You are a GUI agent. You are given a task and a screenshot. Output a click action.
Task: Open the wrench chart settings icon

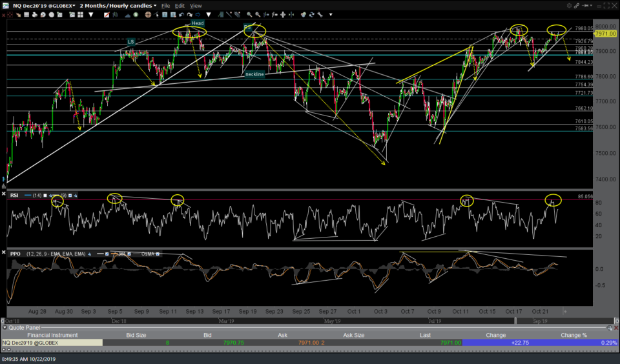(320, 15)
